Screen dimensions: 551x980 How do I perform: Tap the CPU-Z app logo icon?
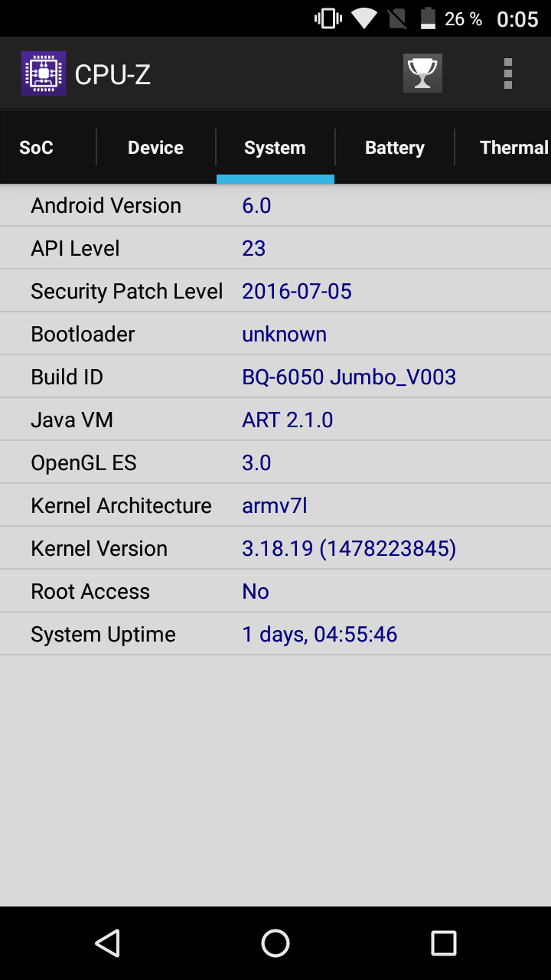[x=44, y=73]
